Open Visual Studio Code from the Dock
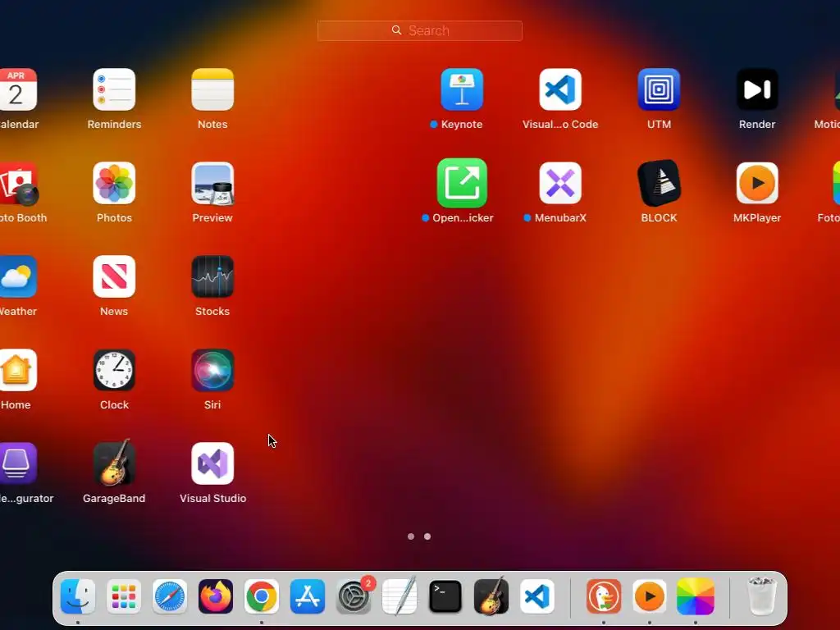The height and width of the screenshot is (630, 840). [x=537, y=596]
